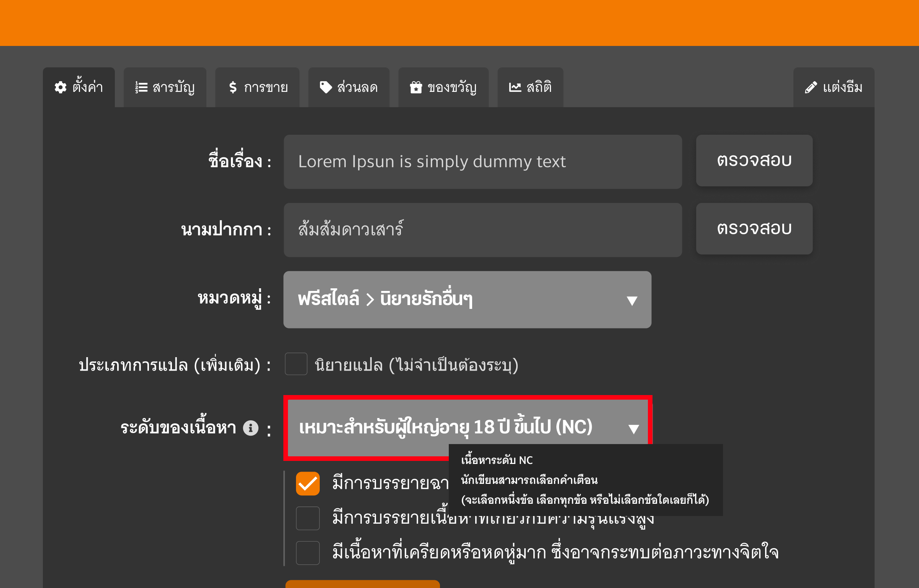Screen dimensions: 919x588
Task: Uncheck the orange มีการบรรยายฉาก checkbox
Action: point(308,483)
